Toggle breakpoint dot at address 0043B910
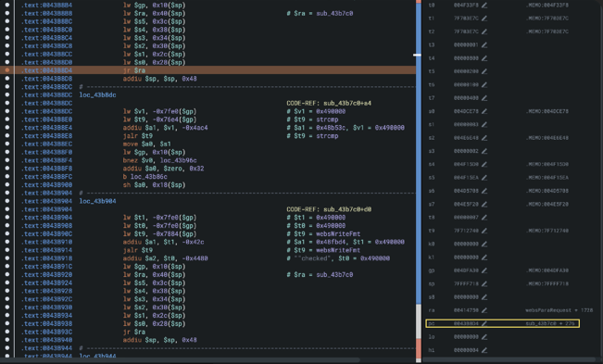This screenshot has height=364, width=603. pos(6,242)
